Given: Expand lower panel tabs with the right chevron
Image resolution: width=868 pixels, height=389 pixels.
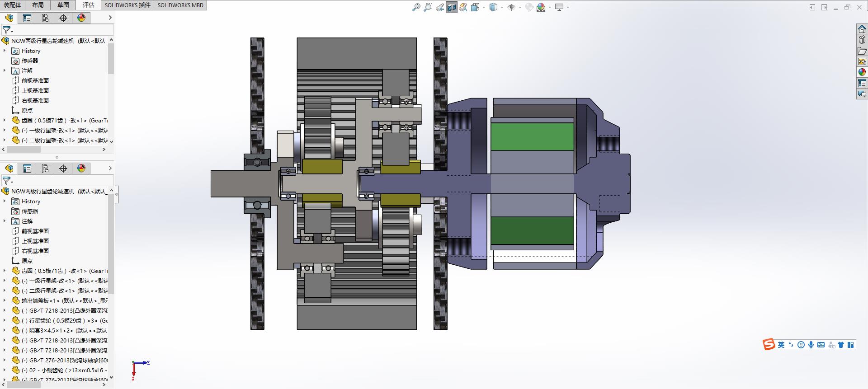Looking at the screenshot, I should pyautogui.click(x=110, y=169).
